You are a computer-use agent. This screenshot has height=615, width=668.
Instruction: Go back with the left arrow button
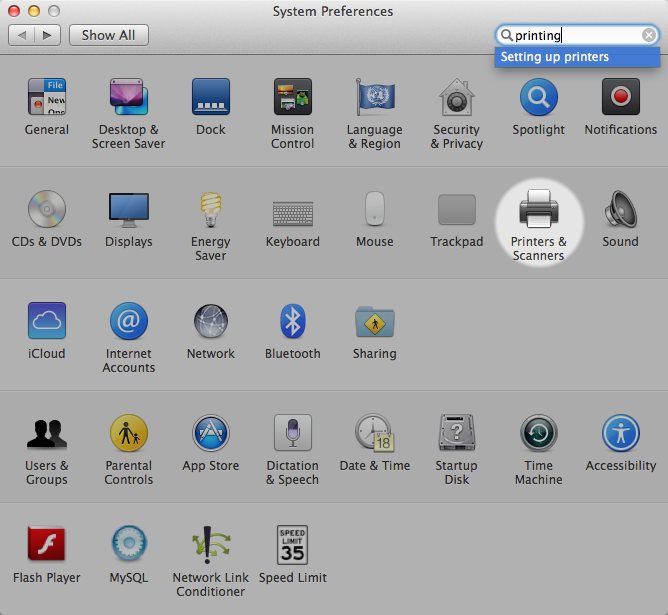[22, 35]
